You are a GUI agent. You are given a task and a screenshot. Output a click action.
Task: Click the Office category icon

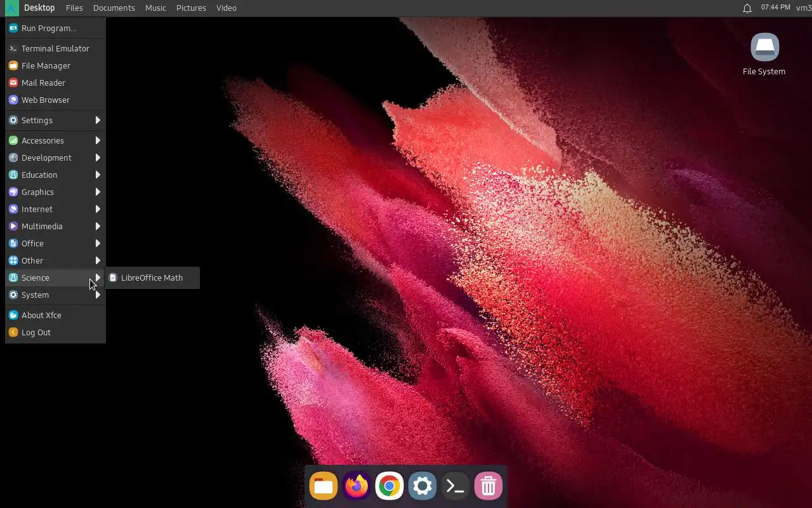point(13,243)
